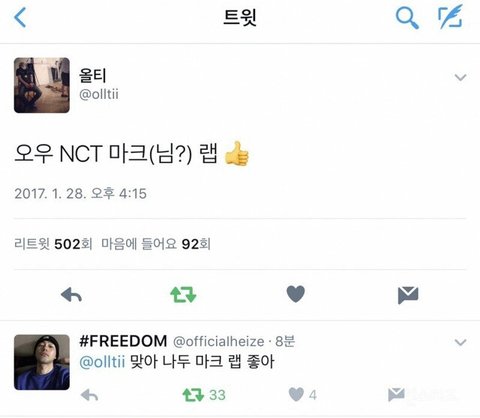Image resolution: width=480 pixels, height=418 pixels.
Task: Open olltii's profile picture
Action: pyautogui.click(x=42, y=85)
